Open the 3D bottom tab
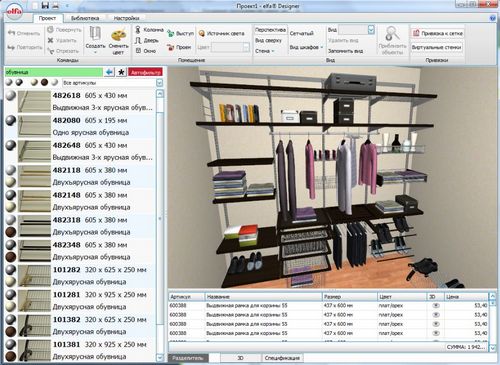 pyautogui.click(x=240, y=358)
